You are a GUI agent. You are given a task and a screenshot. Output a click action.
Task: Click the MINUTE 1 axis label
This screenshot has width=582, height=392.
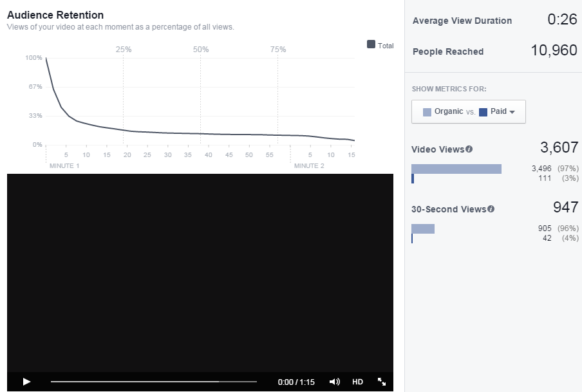[x=64, y=166]
